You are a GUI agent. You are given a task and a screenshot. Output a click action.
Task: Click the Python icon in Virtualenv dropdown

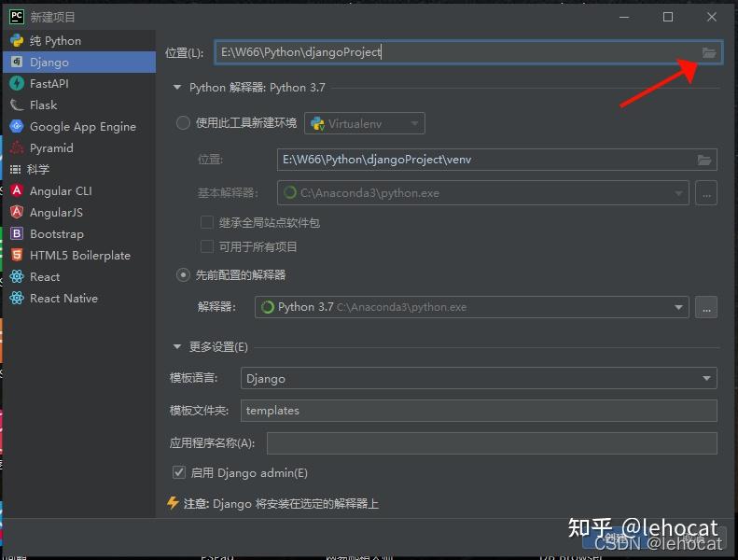pyautogui.click(x=318, y=123)
